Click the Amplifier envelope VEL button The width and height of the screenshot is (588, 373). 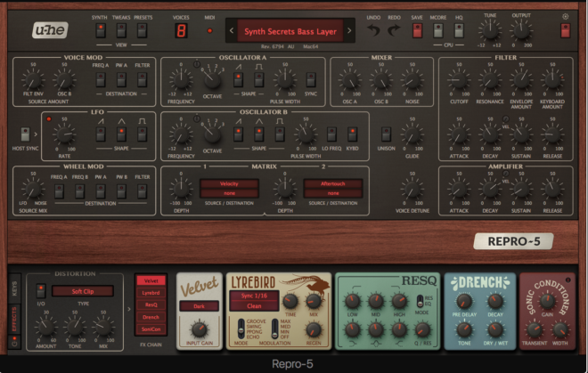505,174
